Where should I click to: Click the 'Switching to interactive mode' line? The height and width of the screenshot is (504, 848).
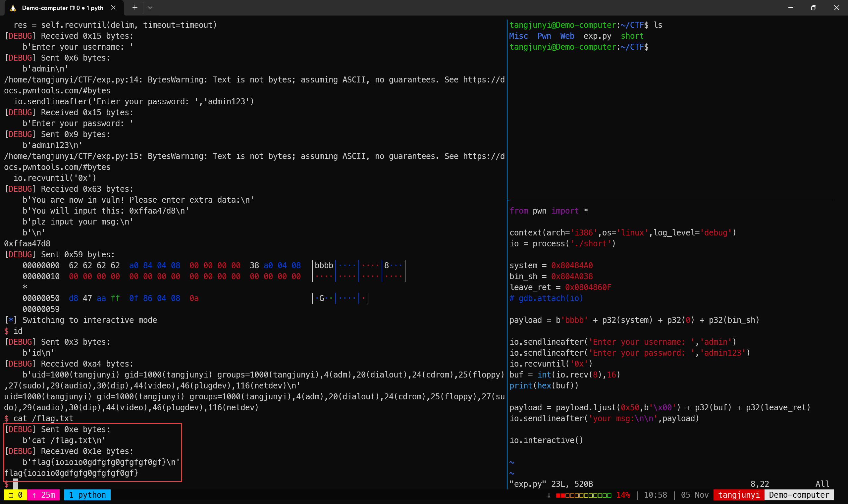click(80, 320)
